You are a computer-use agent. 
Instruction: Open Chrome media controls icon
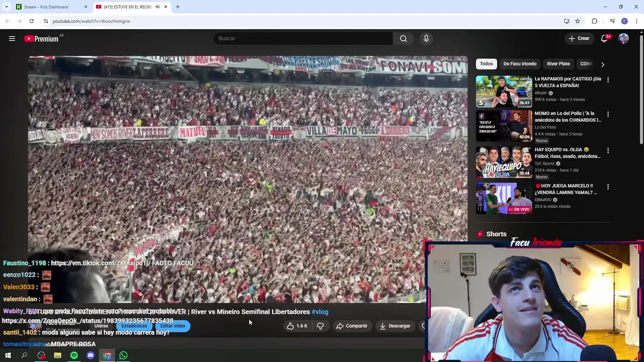(612, 21)
